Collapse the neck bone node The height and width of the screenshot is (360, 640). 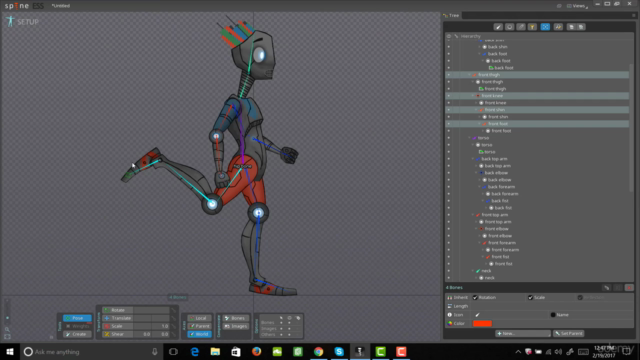(473, 271)
